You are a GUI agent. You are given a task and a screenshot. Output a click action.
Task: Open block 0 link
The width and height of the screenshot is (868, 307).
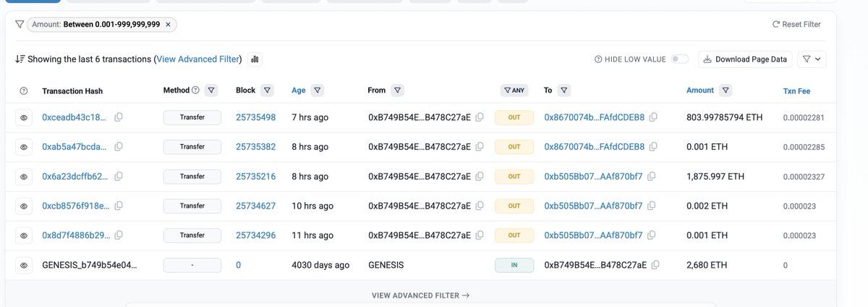pyautogui.click(x=238, y=265)
